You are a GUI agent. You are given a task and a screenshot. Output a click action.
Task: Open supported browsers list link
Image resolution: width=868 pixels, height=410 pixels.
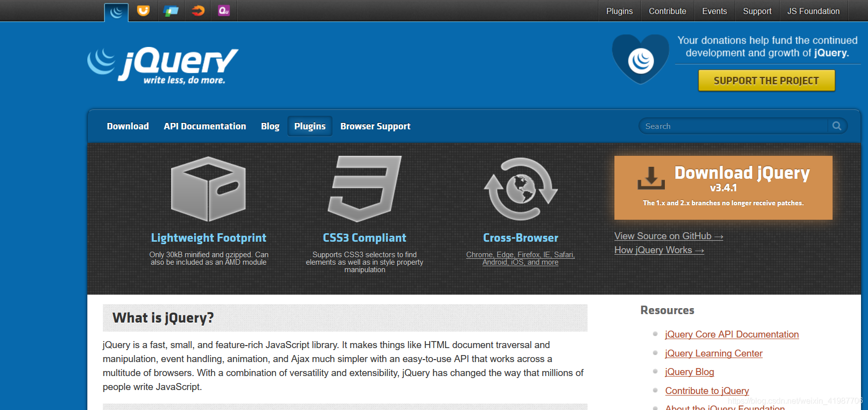(x=521, y=258)
